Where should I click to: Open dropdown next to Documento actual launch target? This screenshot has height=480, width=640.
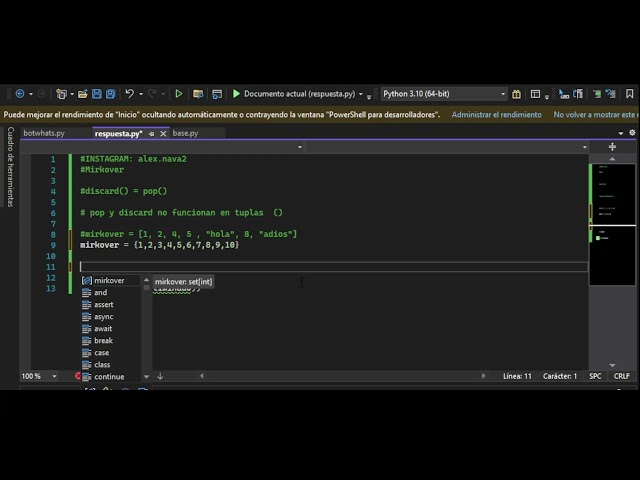click(361, 94)
